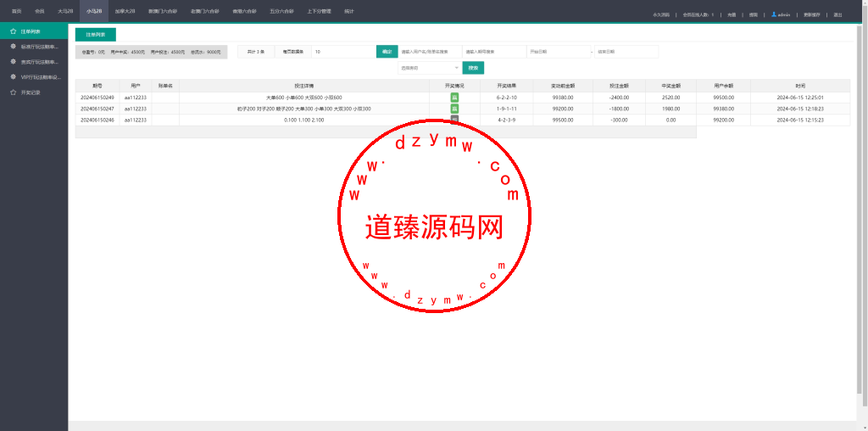
Task: Click bet detail 0.100 1.100 2.100
Action: pos(304,120)
